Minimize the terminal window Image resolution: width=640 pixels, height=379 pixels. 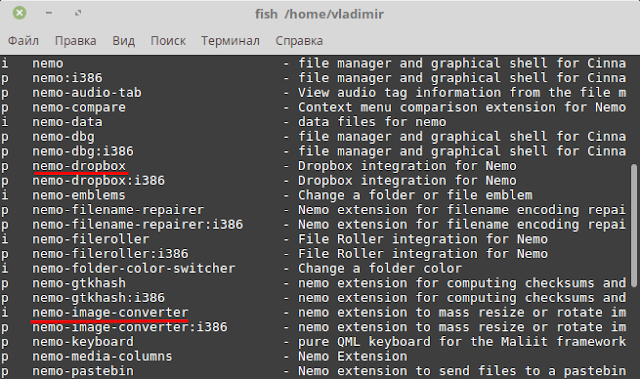click(49, 13)
